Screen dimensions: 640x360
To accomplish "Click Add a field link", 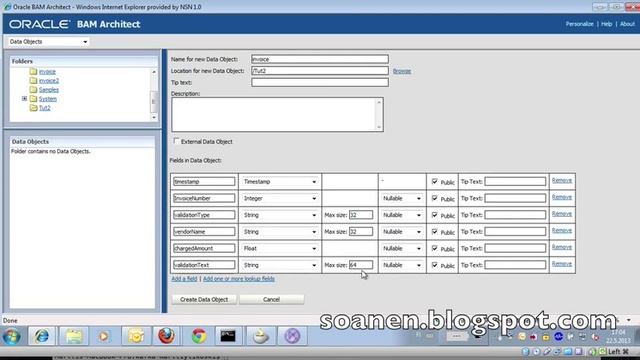I will tap(184, 279).
